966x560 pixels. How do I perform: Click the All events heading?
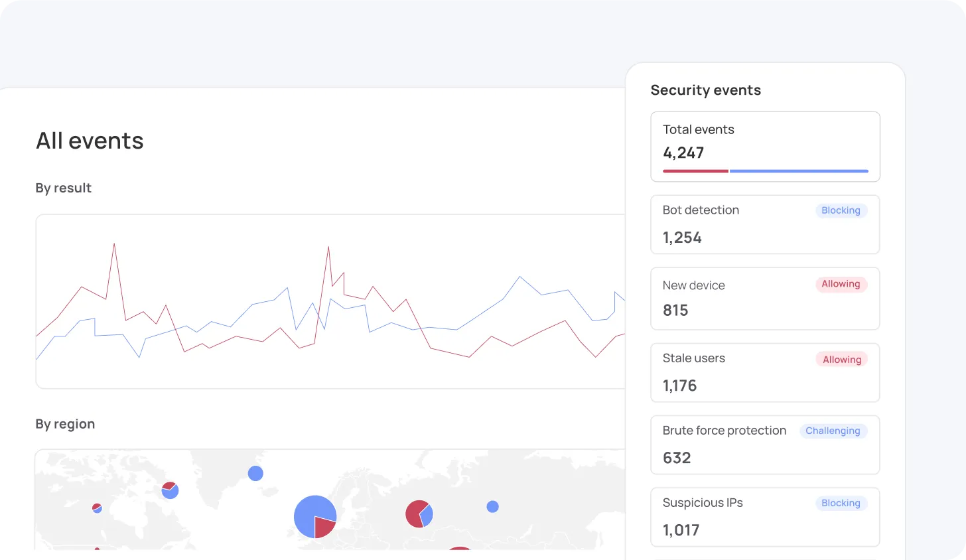(90, 141)
